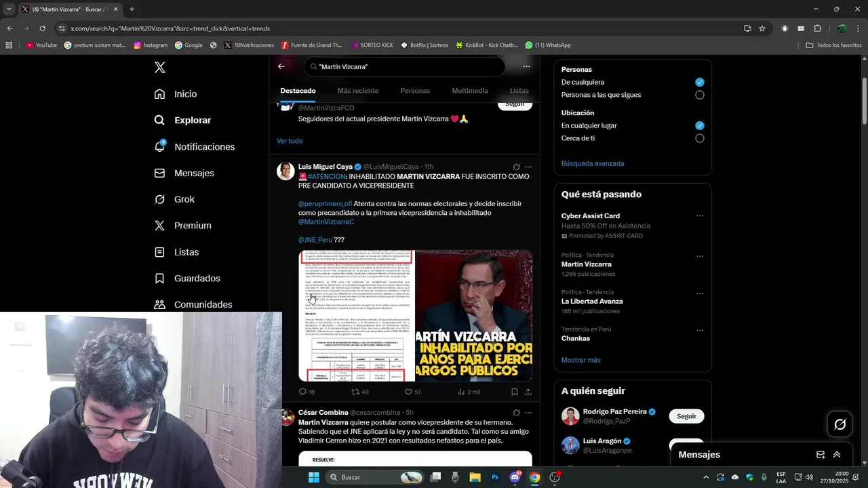The width and height of the screenshot is (868, 488).
Task: Show hidden system tray icons
Action: [x=706, y=477]
